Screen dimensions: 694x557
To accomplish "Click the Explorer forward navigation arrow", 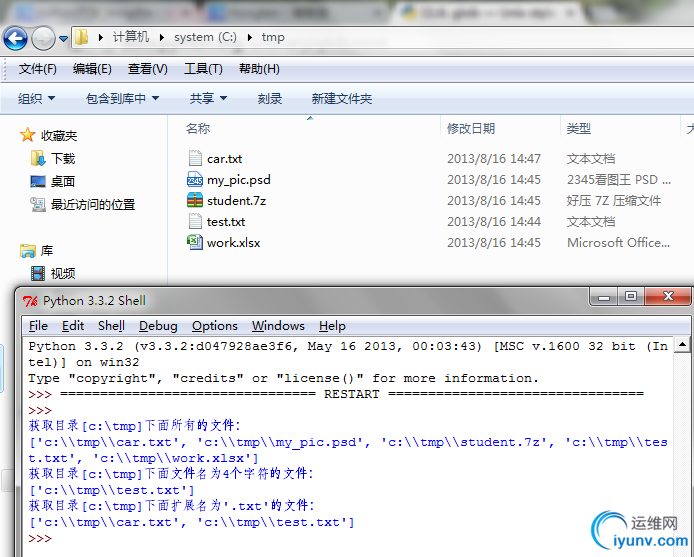I will (x=43, y=39).
